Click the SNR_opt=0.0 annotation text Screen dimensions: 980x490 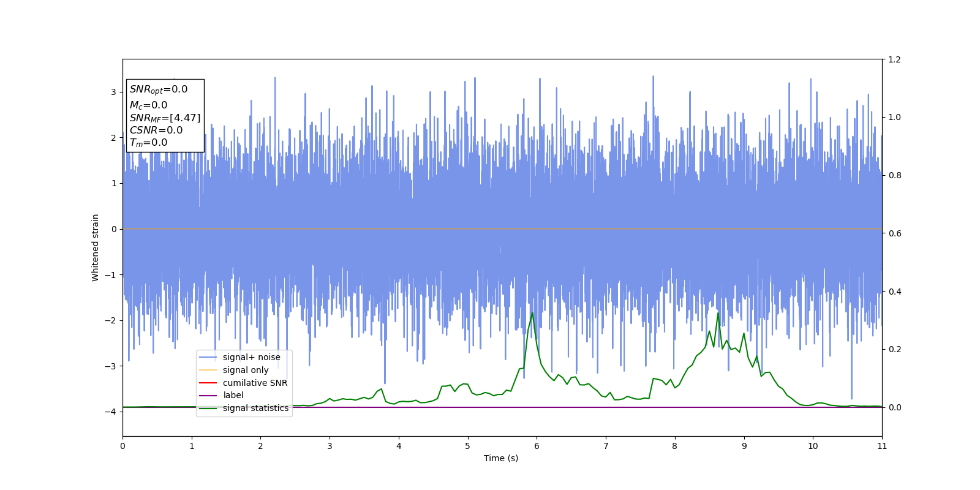point(159,89)
